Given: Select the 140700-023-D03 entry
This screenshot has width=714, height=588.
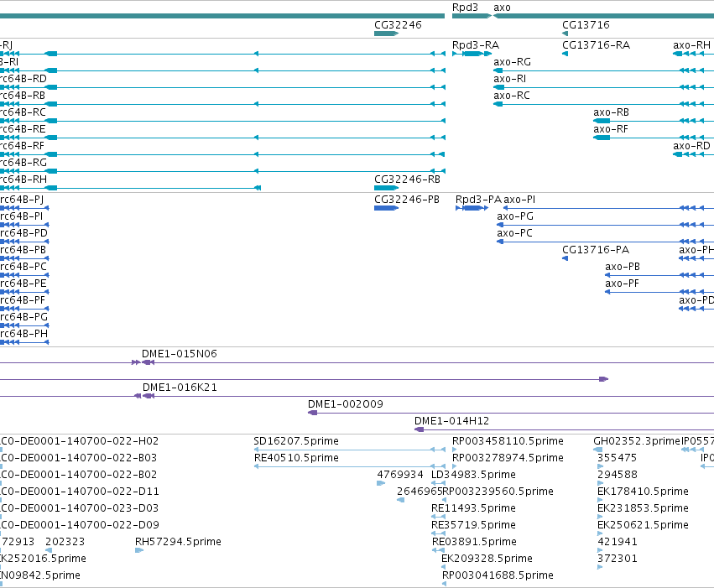Looking at the screenshot, I should pos(79,508).
